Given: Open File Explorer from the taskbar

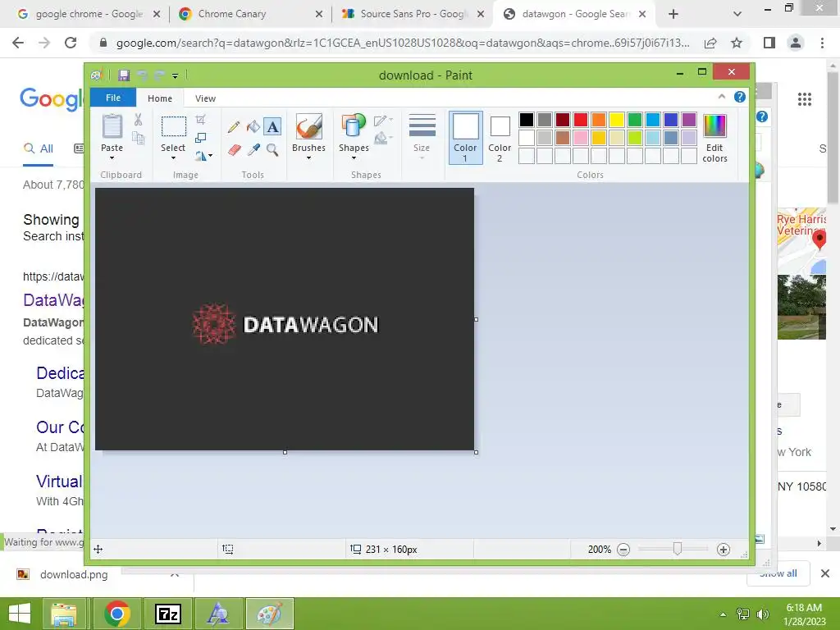Looking at the screenshot, I should click(64, 614).
